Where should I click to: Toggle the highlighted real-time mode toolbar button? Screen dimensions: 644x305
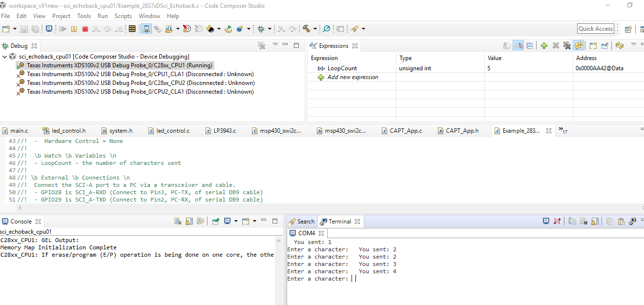(x=146, y=29)
